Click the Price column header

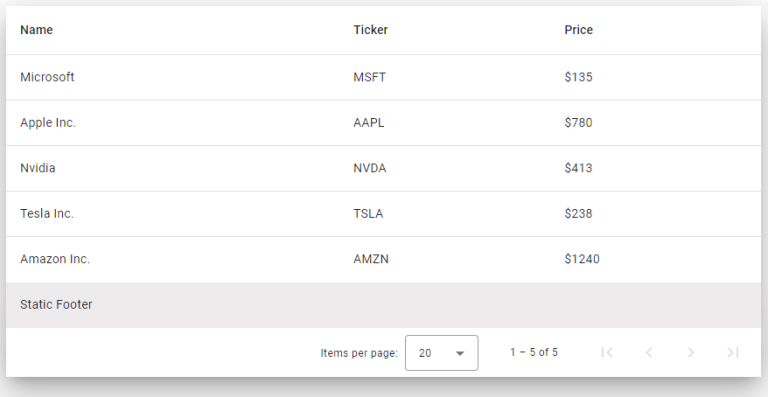578,30
